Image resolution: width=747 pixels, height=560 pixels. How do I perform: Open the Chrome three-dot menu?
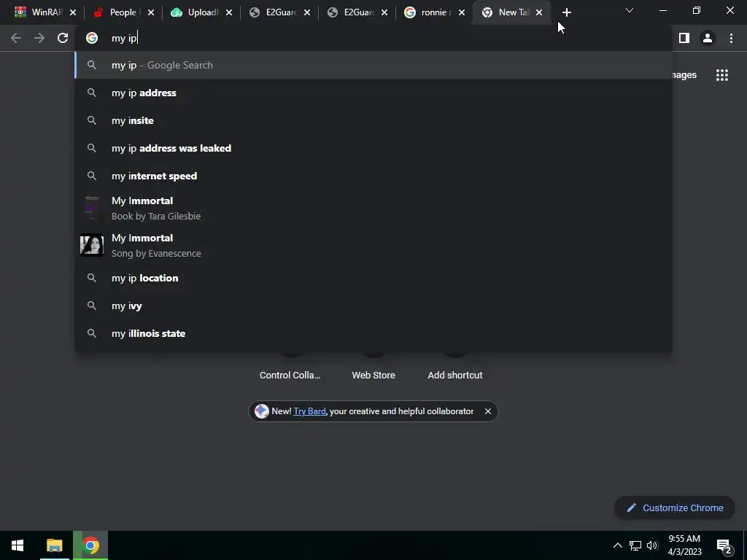(731, 38)
